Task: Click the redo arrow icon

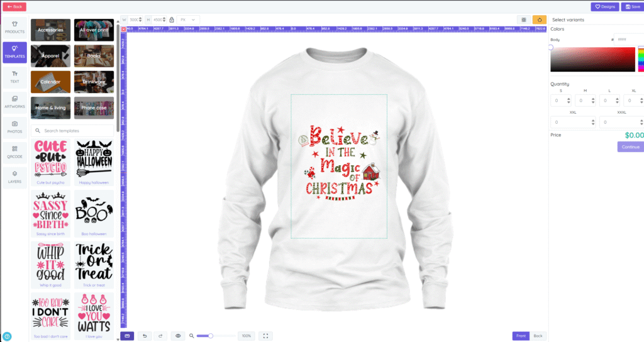Action: coord(161,336)
